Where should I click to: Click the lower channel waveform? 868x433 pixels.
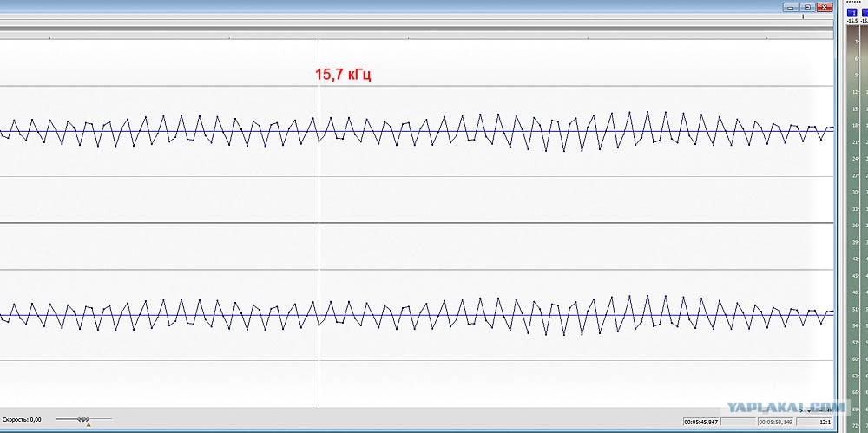click(x=417, y=315)
